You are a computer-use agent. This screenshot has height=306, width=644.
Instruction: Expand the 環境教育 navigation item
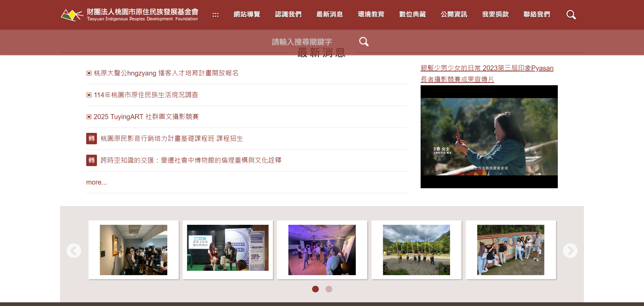[371, 14]
